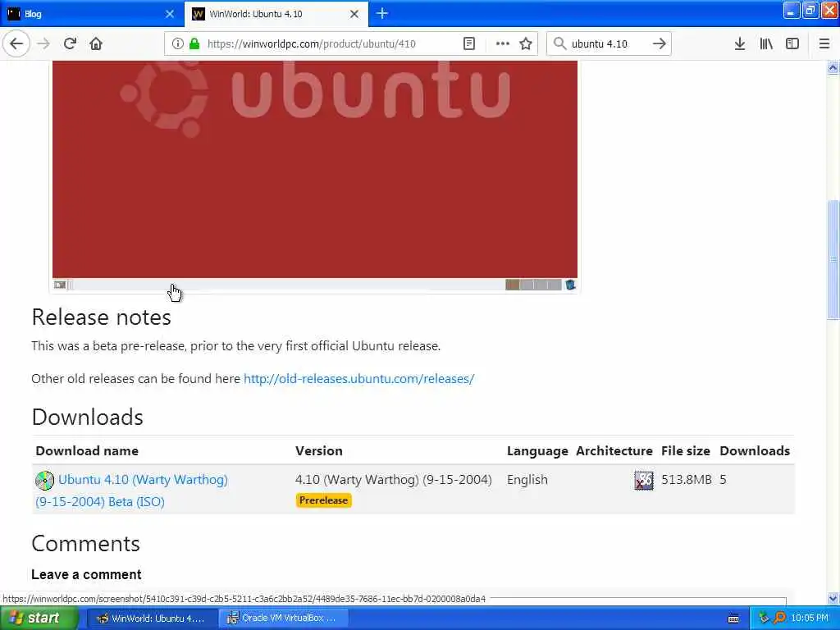The width and height of the screenshot is (840, 630).
Task: Click the 513.8MB file size value
Action: click(687, 479)
